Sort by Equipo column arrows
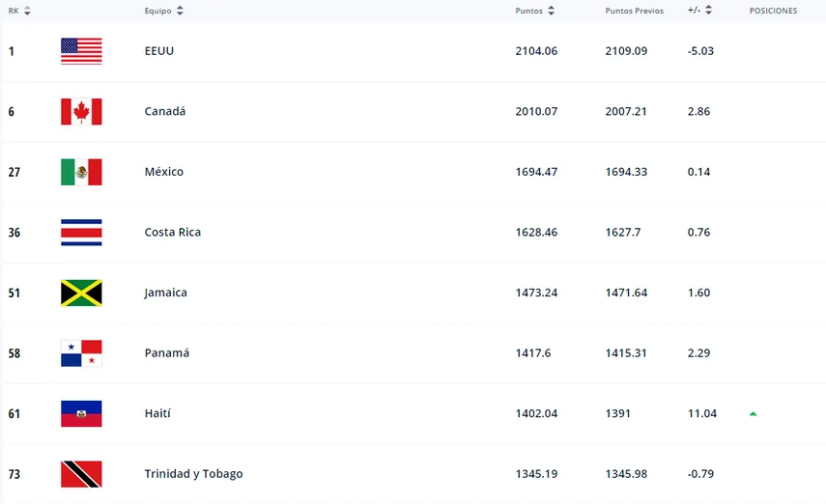Screen dimensions: 826x504 [x=181, y=11]
